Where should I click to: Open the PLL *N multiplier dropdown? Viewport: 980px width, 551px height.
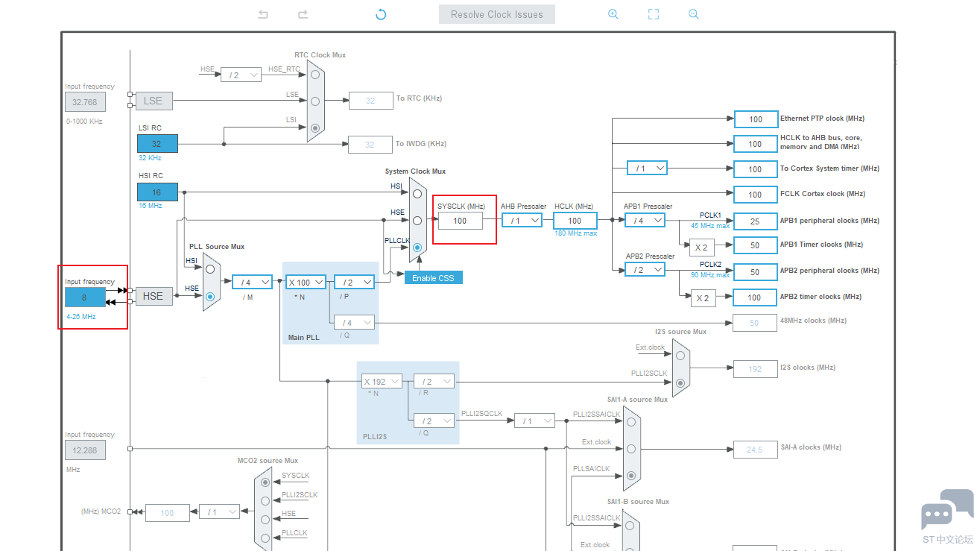pos(306,282)
